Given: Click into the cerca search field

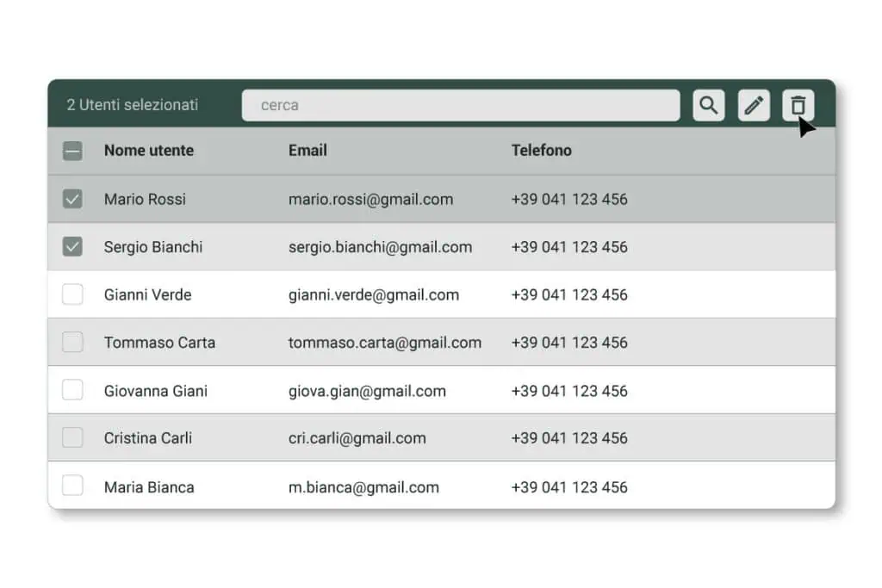Looking at the screenshot, I should coord(460,105).
